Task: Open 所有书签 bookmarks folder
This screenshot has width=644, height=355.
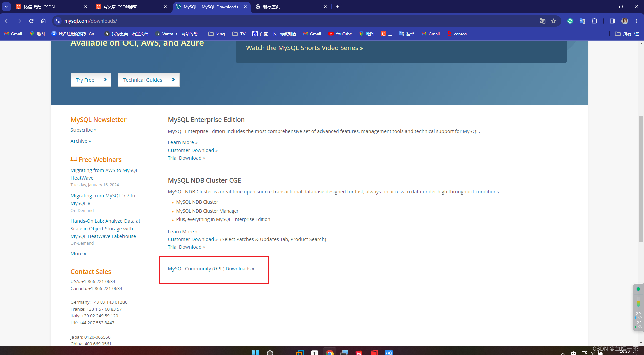Action: [x=627, y=34]
